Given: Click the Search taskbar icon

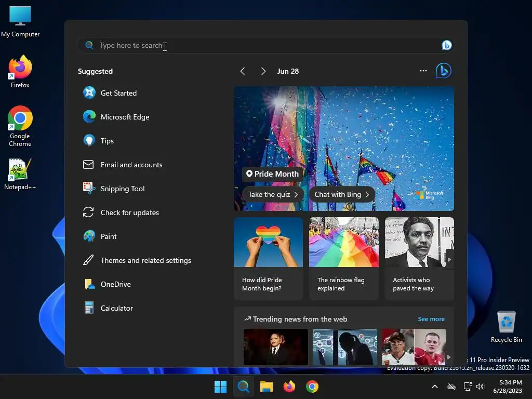Looking at the screenshot, I should point(243,387).
